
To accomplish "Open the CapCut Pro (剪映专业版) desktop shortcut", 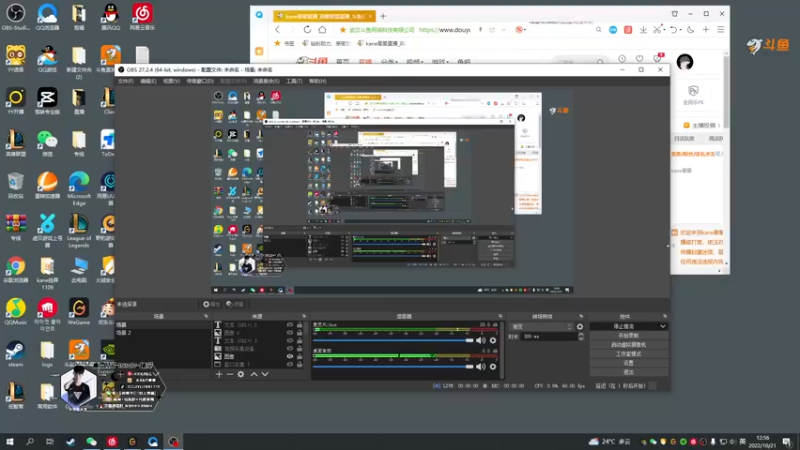I will pyautogui.click(x=47, y=101).
